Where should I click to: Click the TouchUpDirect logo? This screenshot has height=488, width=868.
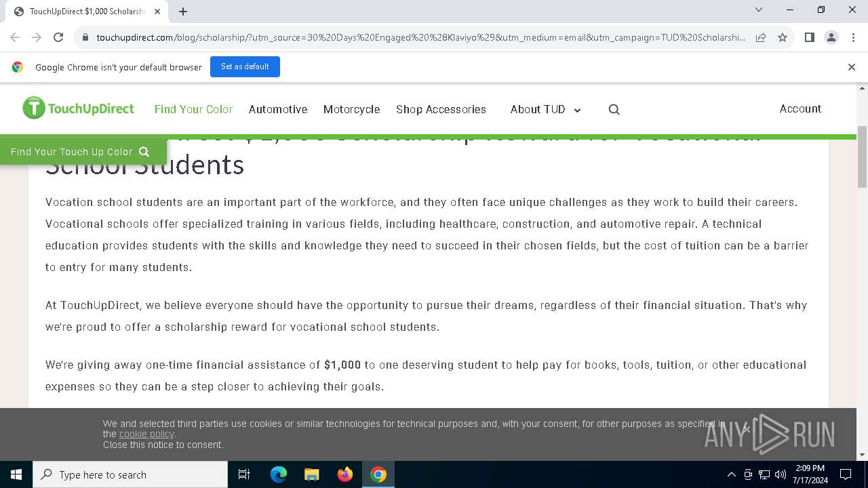pos(78,108)
